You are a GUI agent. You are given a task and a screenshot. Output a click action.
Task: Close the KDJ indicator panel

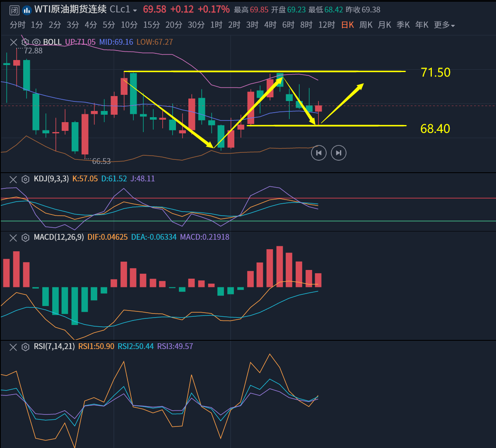click(x=14, y=179)
